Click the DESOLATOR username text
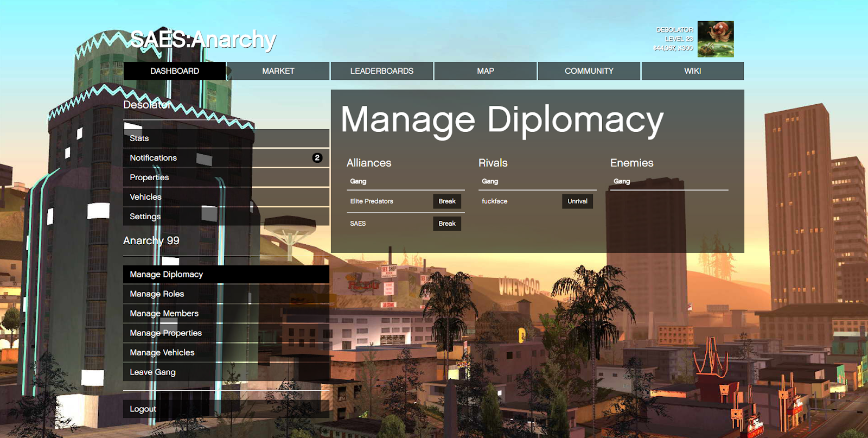The width and height of the screenshot is (868, 438). (x=674, y=30)
